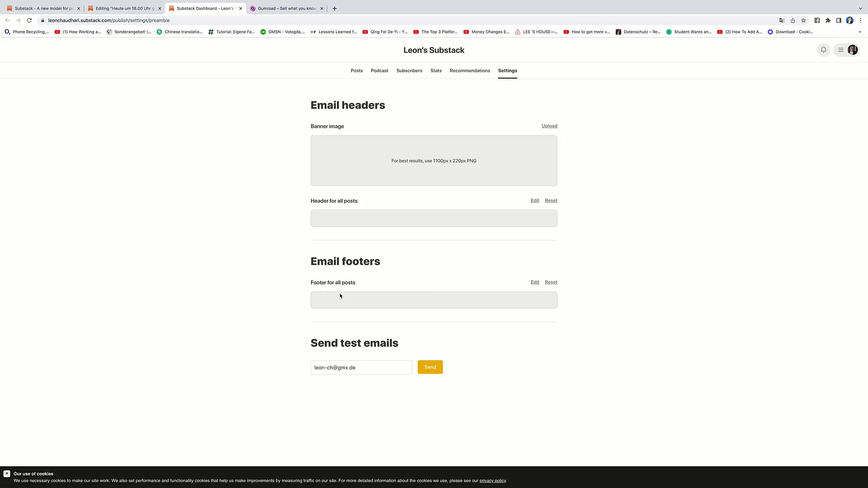The width and height of the screenshot is (868, 488).
Task: Switch to the 'Editing Heute um 18.00 Uhr' browser tab
Action: [x=125, y=8]
